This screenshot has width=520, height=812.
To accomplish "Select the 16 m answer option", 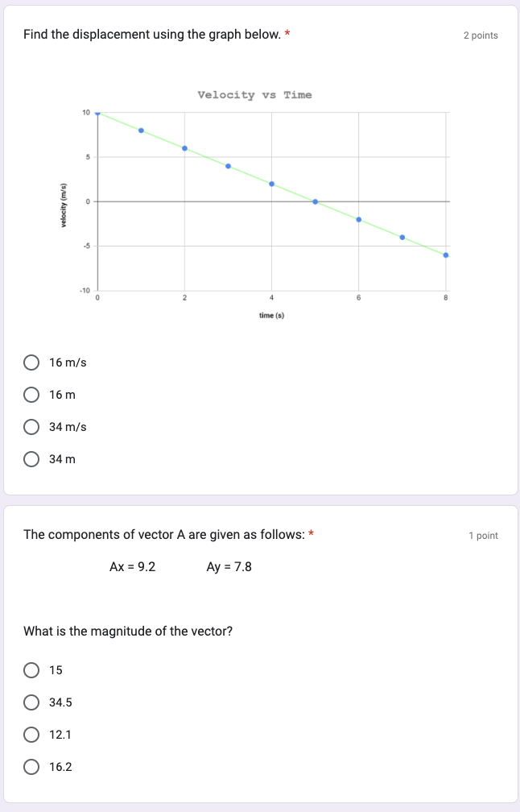I will pos(31,394).
